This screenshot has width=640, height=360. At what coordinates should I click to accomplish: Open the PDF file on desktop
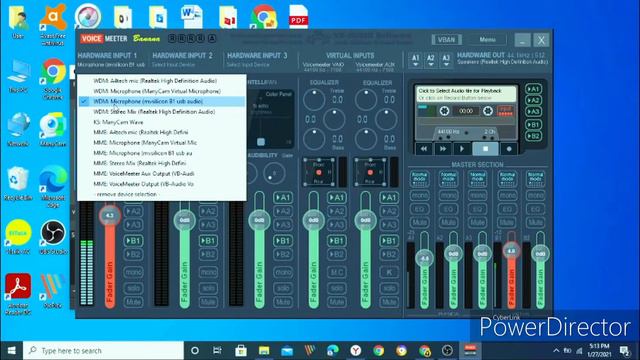click(298, 17)
